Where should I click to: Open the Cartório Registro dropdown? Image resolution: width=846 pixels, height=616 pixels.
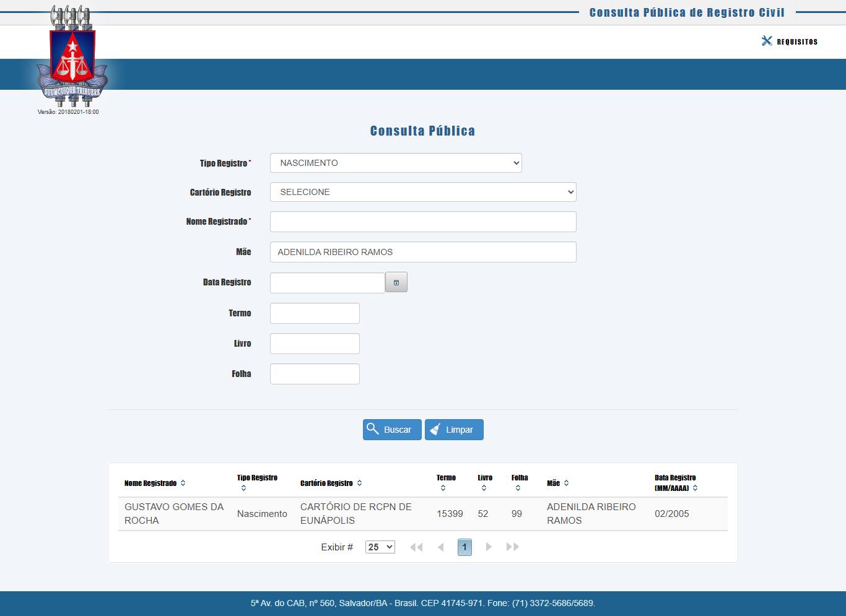(x=423, y=192)
